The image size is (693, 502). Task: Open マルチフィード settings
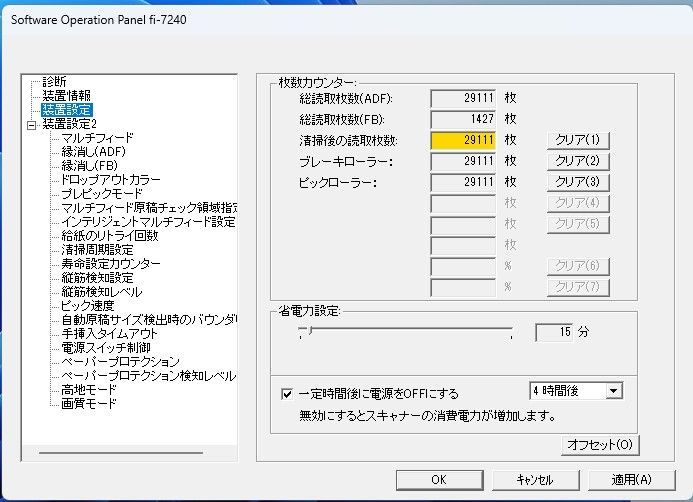97,138
